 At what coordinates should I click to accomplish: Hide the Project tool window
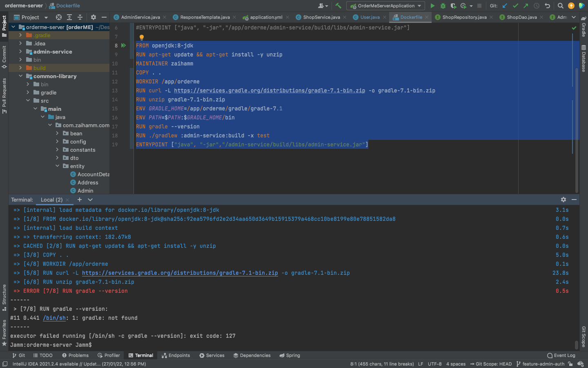pyautogui.click(x=104, y=17)
